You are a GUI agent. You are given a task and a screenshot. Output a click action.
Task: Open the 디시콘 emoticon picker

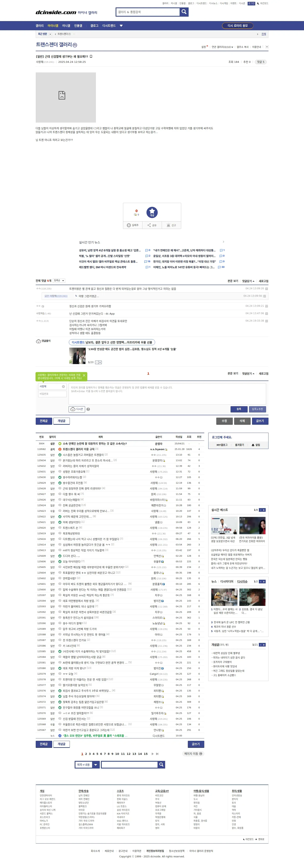point(77,409)
